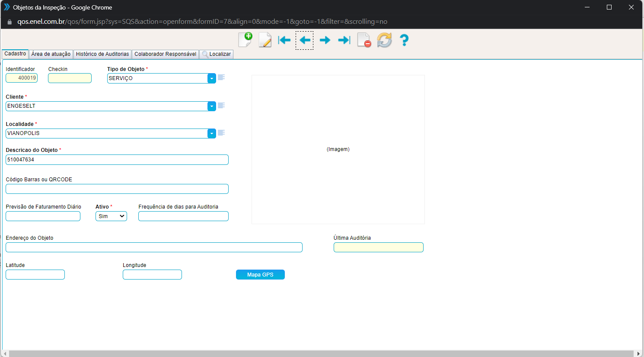644x357 pixels.
Task: Switch to the Área de atuação tab
Action: coord(51,54)
